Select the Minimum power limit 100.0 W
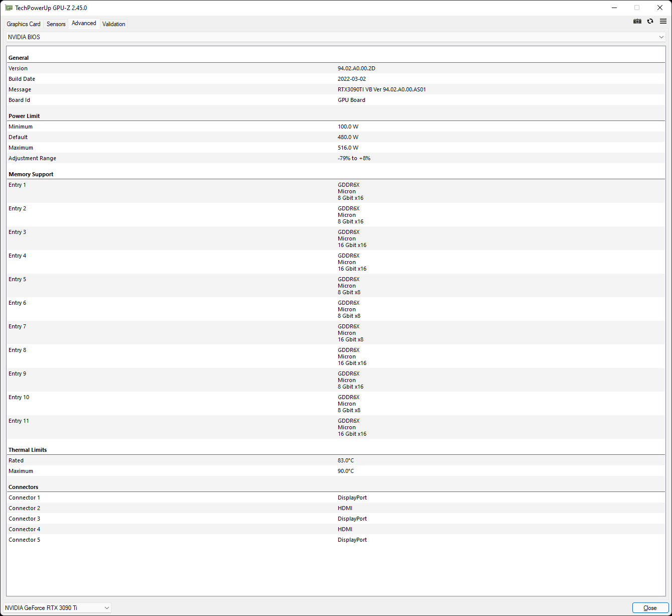Image resolution: width=672 pixels, height=616 pixels. tap(348, 127)
